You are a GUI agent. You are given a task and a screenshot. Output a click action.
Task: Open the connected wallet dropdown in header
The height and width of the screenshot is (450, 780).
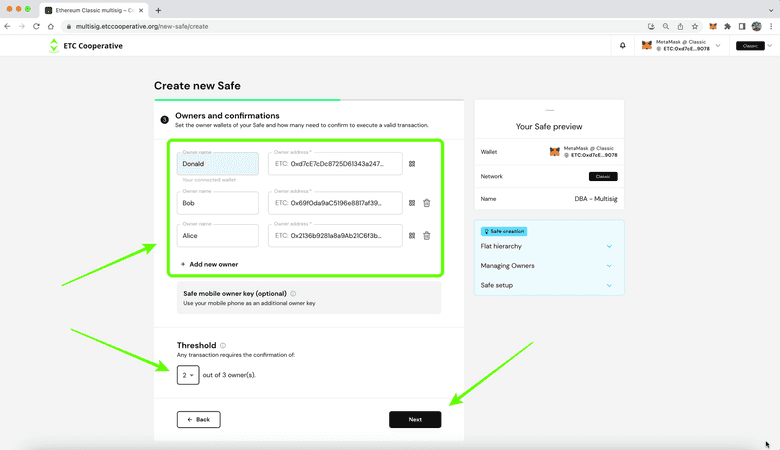[x=717, y=46]
